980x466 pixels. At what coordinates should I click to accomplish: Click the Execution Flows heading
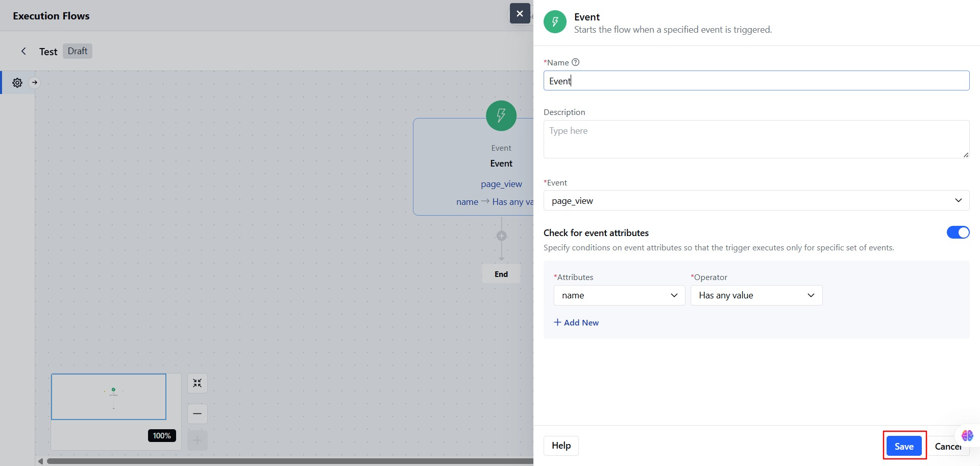(51, 16)
